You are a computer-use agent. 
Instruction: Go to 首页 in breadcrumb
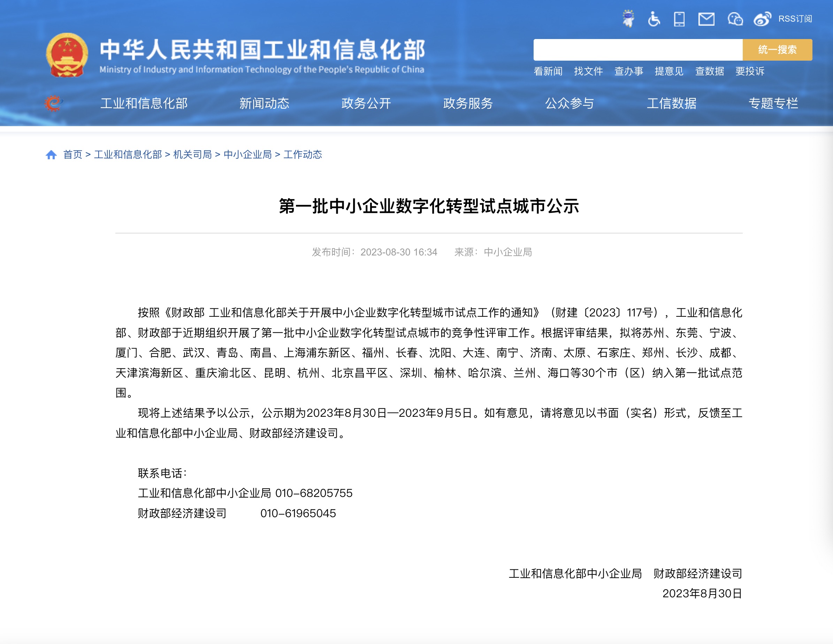(72, 154)
